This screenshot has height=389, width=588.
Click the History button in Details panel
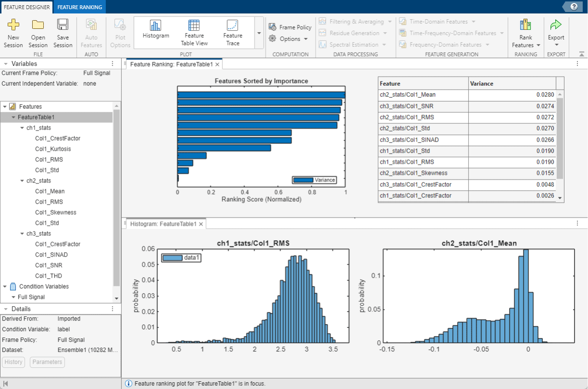point(13,362)
